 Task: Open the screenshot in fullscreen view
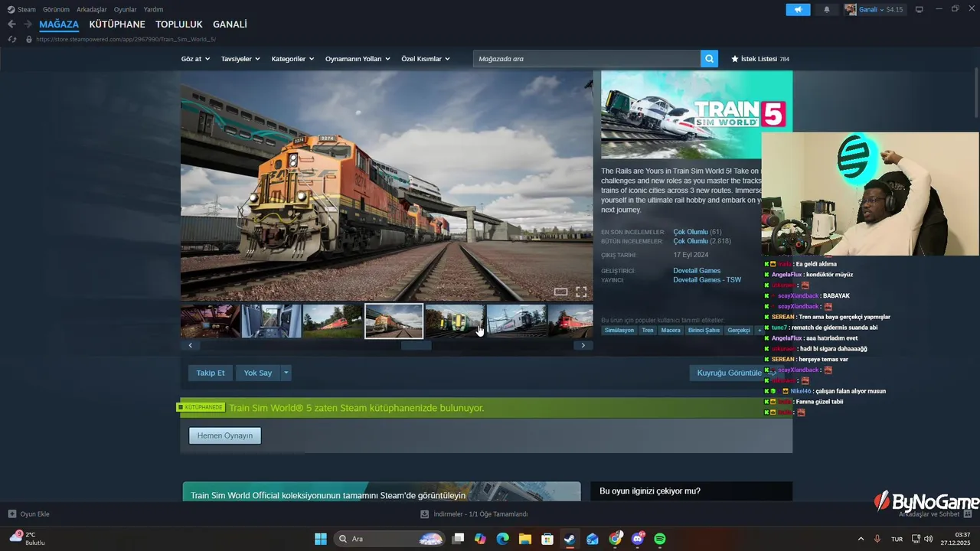click(x=581, y=292)
